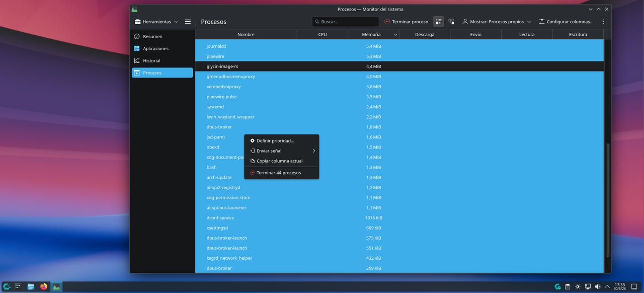Choose Terminar 44 procesos
644x293 pixels.
click(281, 173)
